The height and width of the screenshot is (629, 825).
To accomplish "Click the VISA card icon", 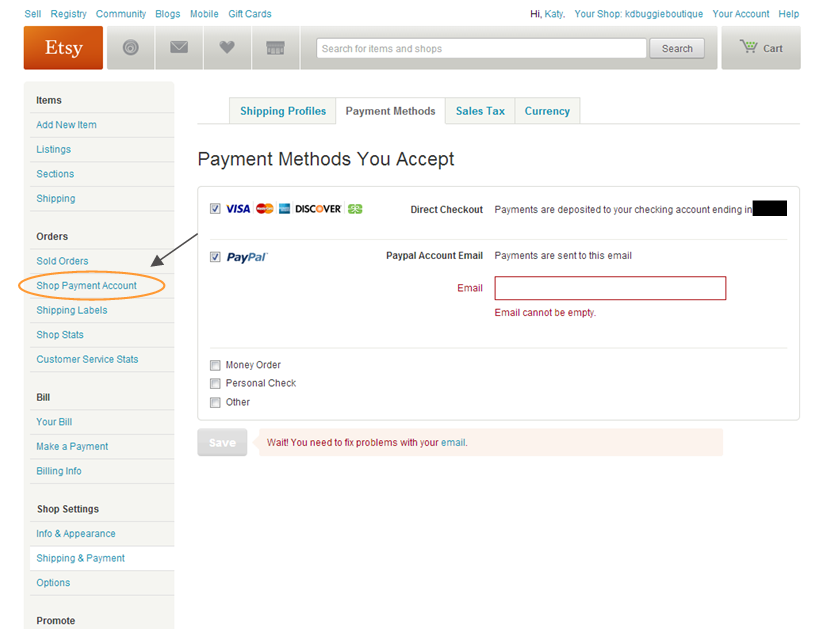I will click(240, 209).
